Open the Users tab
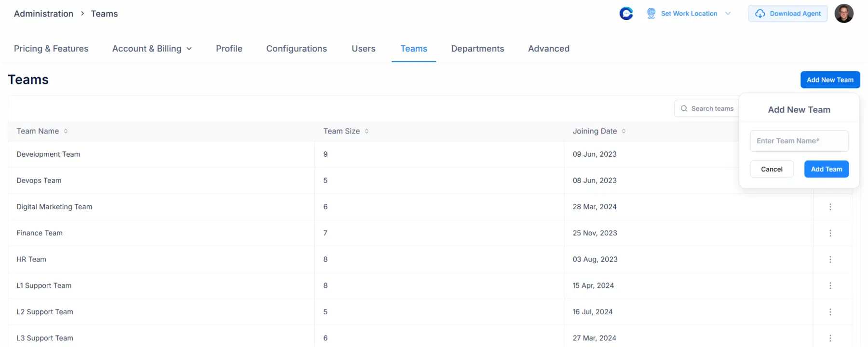 point(363,49)
